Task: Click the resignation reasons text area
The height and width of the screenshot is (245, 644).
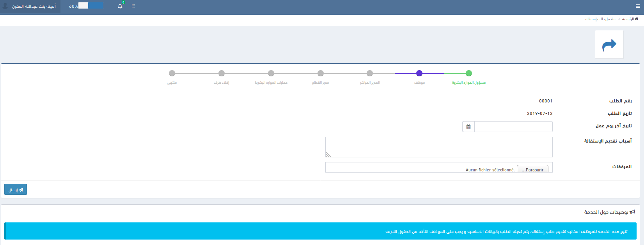Action: [439, 147]
